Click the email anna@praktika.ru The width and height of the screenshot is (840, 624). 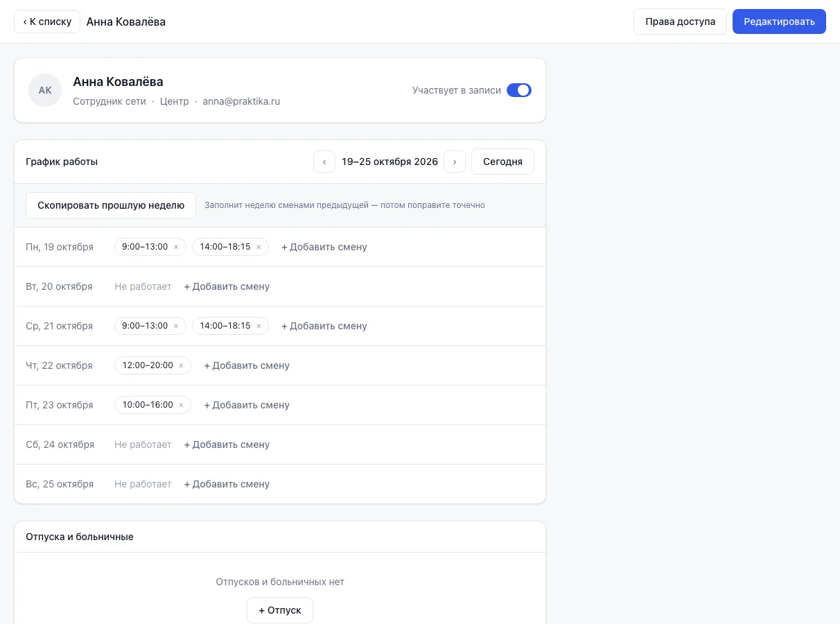click(x=241, y=101)
